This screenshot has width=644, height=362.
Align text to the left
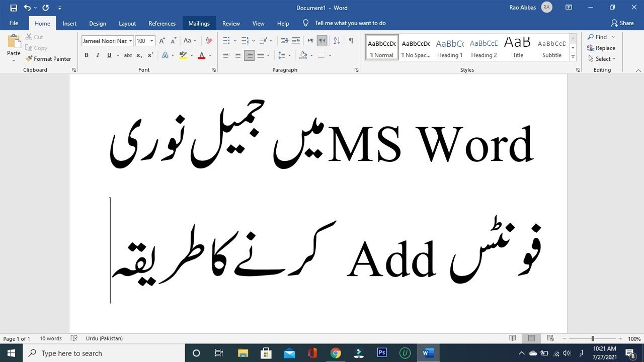(x=226, y=55)
